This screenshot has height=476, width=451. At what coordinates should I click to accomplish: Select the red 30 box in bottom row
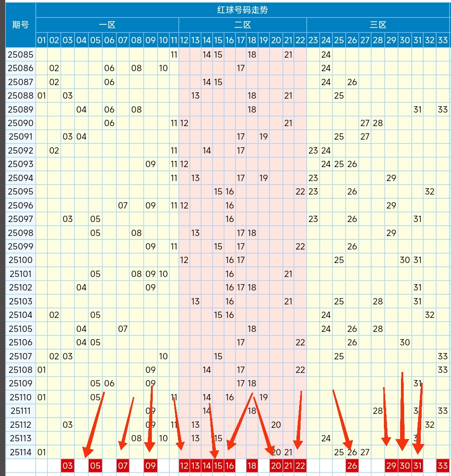pyautogui.click(x=405, y=465)
